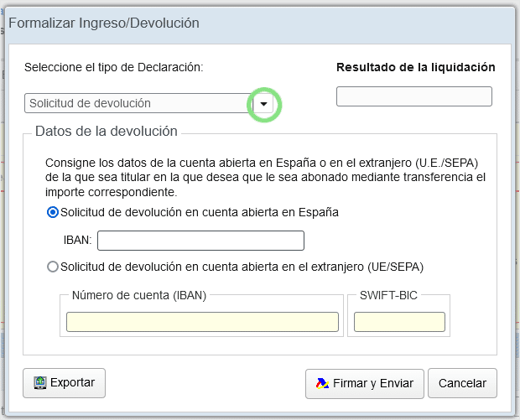Click the 'Resultado de la liquidación' field
The height and width of the screenshot is (420, 520).
pos(413,96)
